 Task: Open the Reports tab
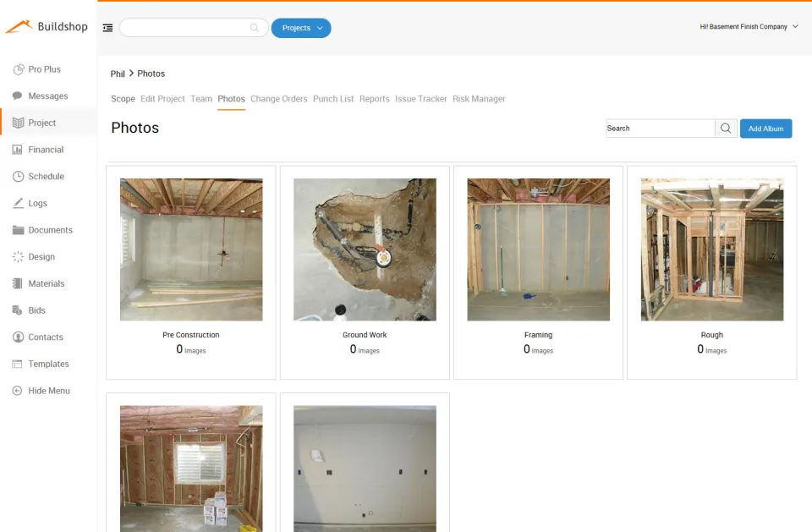click(375, 98)
